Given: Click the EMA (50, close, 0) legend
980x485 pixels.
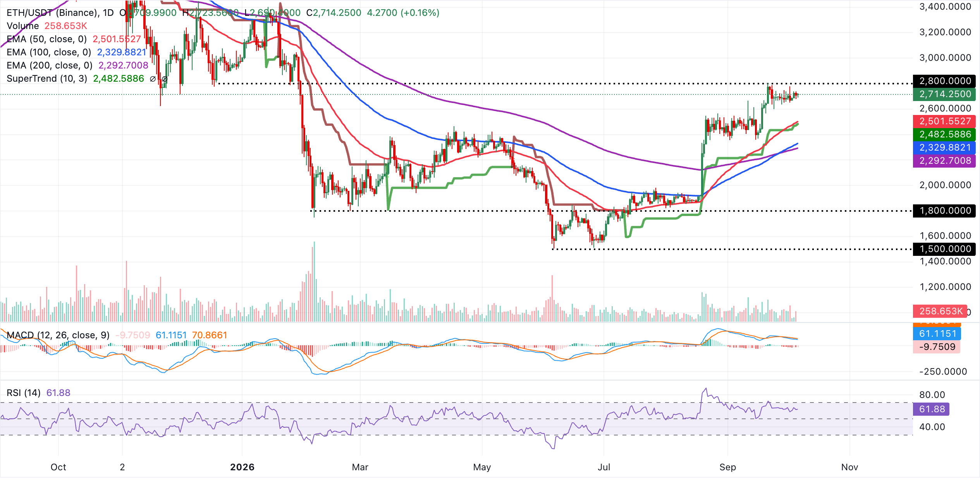Looking at the screenshot, I should [46, 39].
